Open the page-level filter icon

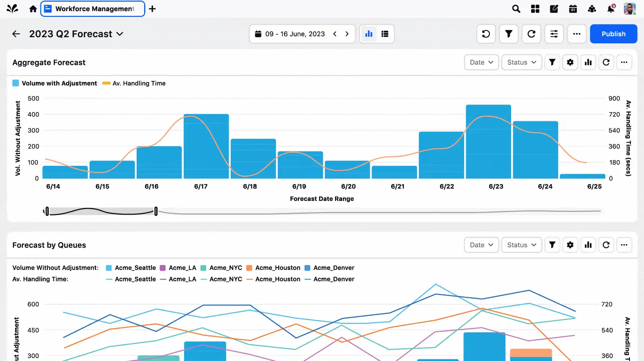pyautogui.click(x=509, y=34)
